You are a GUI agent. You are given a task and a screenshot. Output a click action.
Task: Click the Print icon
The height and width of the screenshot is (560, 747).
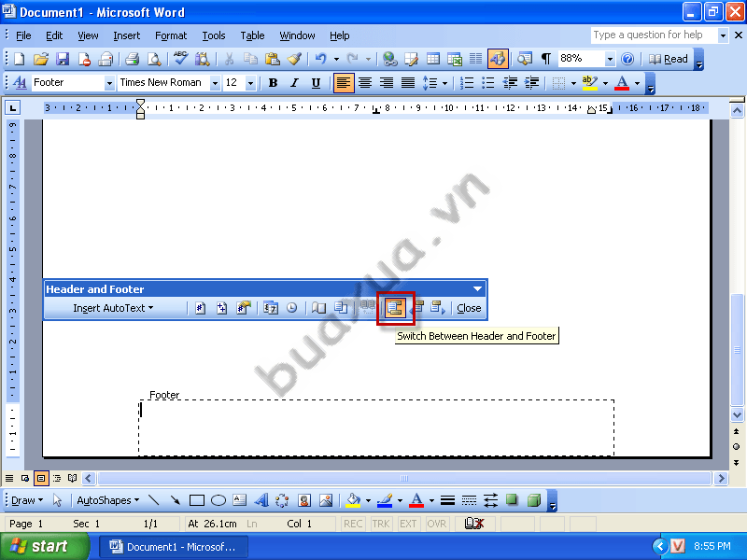click(x=132, y=59)
